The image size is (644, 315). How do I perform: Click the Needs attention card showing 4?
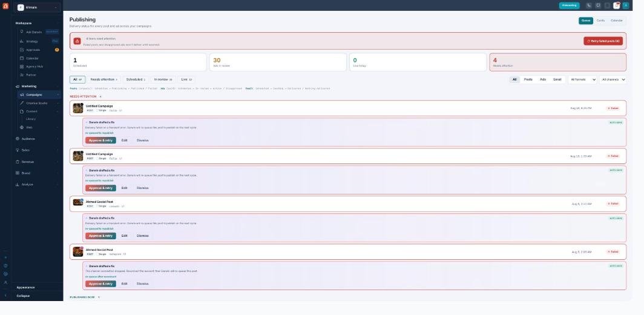pyautogui.click(x=558, y=62)
